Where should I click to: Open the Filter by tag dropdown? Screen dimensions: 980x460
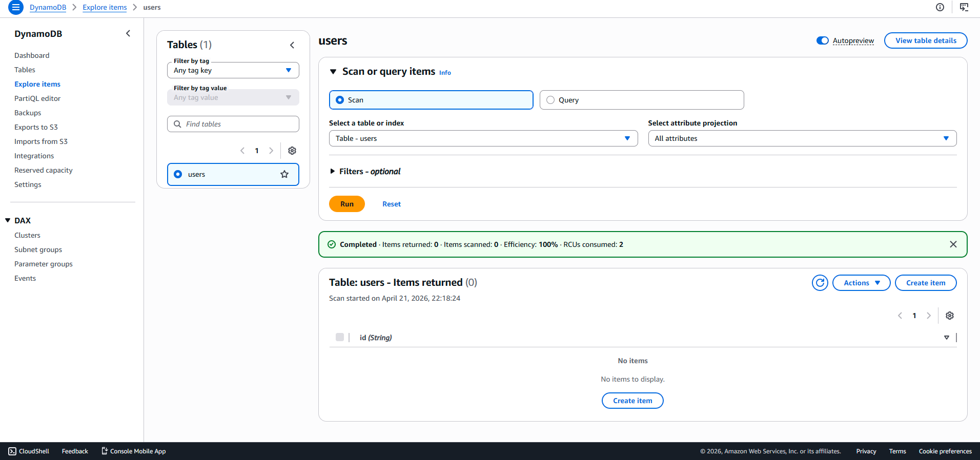[233, 70]
